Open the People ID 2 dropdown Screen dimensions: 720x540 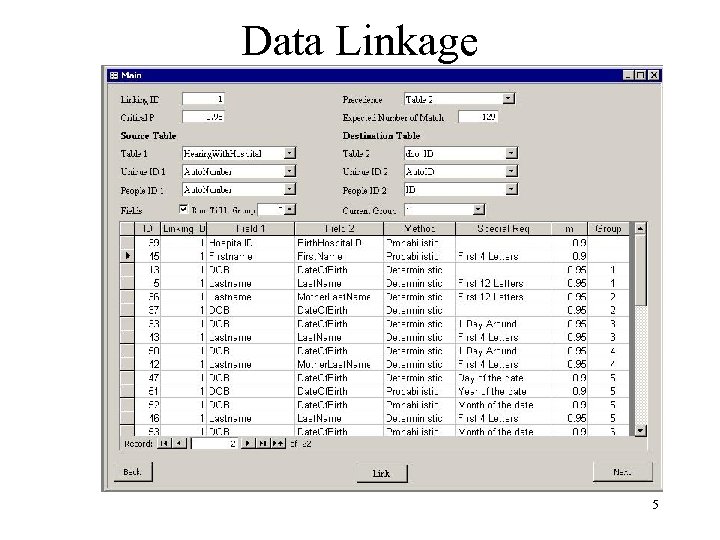[511, 189]
